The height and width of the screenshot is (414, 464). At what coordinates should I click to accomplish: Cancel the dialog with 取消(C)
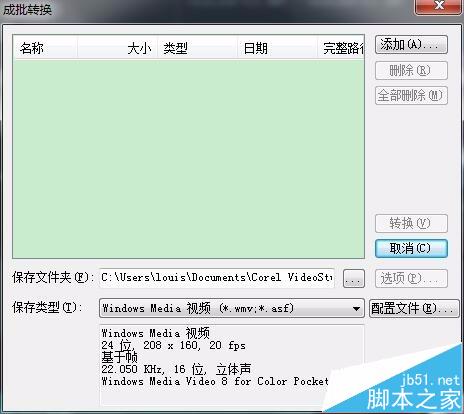point(411,248)
